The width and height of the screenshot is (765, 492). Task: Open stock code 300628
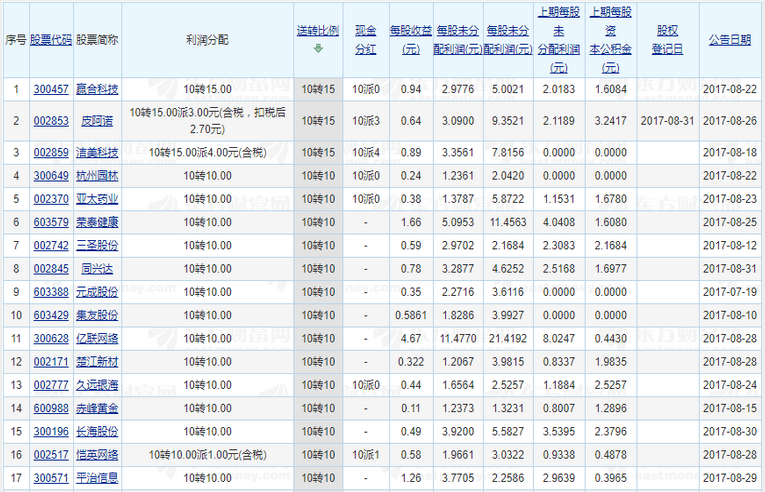51,339
